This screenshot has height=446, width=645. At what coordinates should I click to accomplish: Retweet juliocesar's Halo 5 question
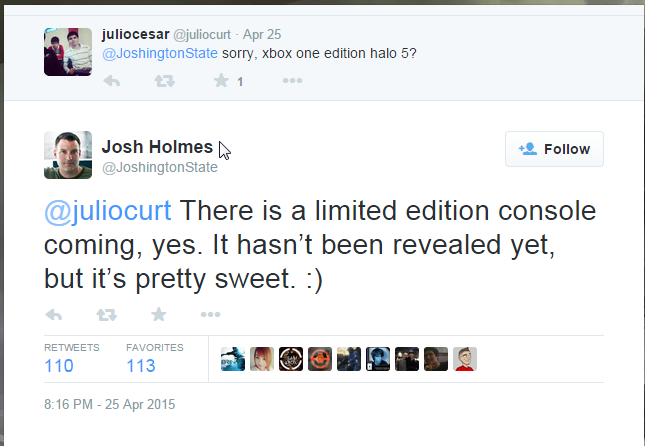tap(165, 81)
